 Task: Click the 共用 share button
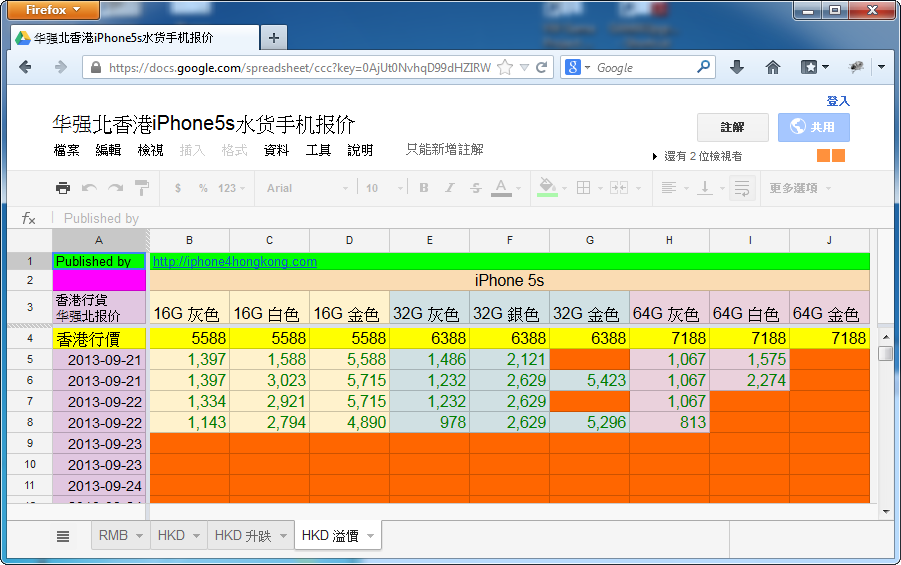[814, 127]
